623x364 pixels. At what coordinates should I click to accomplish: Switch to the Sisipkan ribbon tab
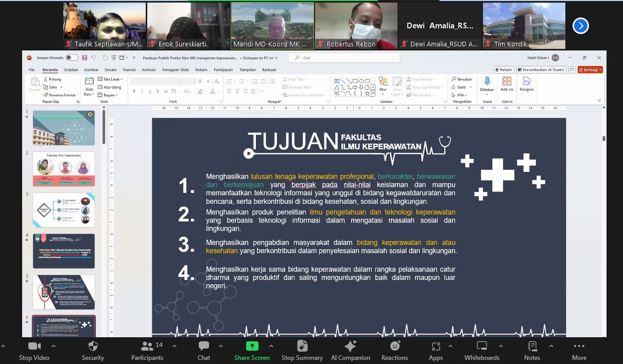71,70
